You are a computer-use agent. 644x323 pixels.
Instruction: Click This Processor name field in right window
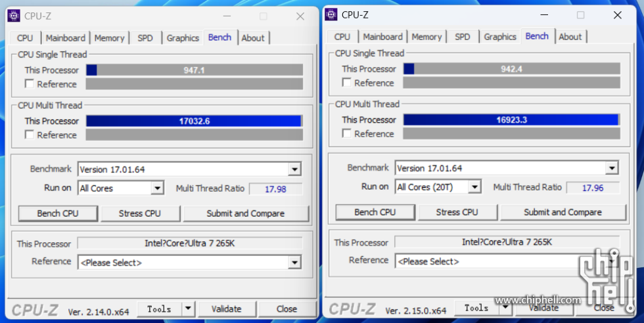pos(507,242)
